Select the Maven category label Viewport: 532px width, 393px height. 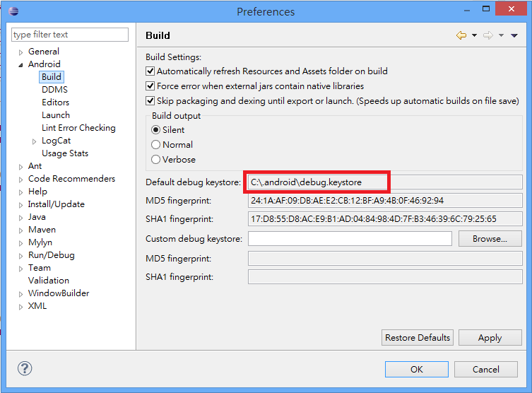tap(42, 230)
